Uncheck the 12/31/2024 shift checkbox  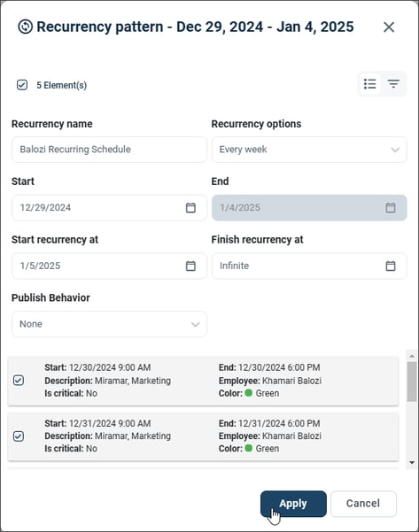point(19,436)
